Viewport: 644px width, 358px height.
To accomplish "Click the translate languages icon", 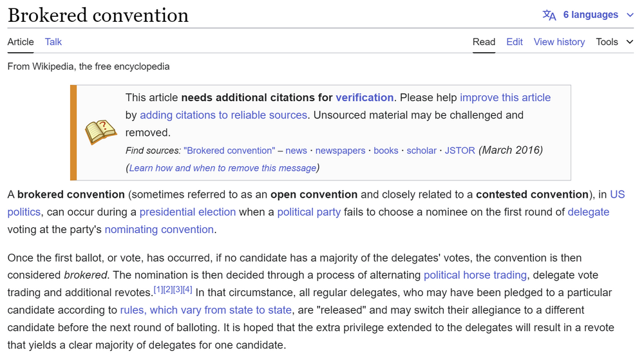I will coord(549,15).
